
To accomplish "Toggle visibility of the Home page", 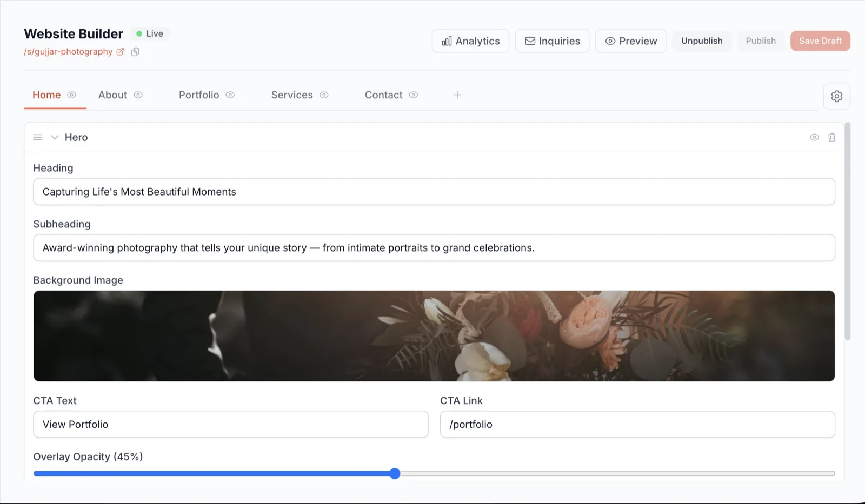I will click(71, 95).
